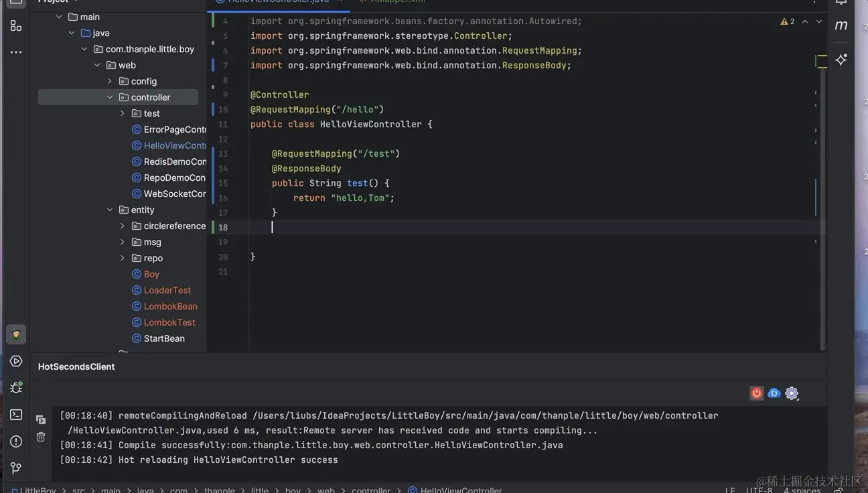Viewport: 868px width, 493px height.
Task: Select RedisDemoController in project tree
Action: tap(175, 161)
